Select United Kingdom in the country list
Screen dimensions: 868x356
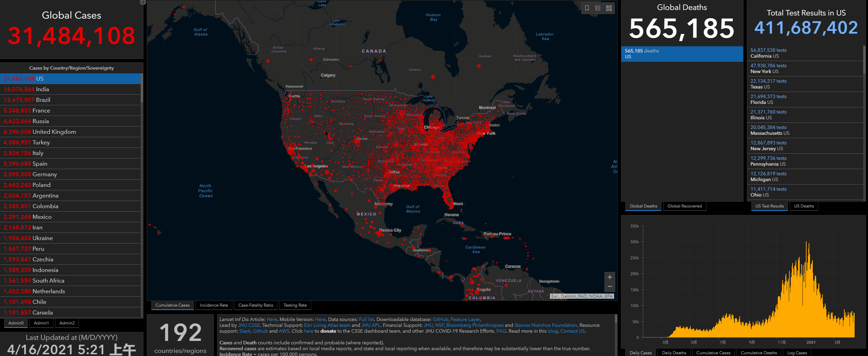[70, 132]
